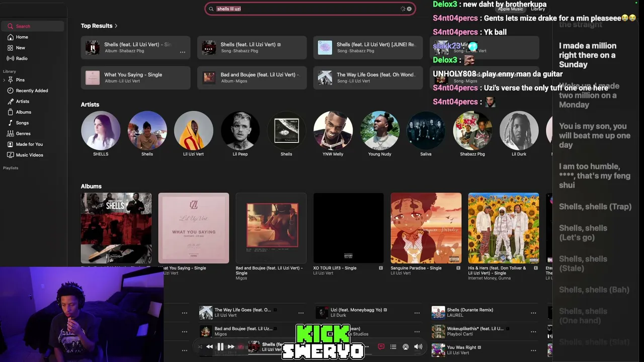The width and height of the screenshot is (644, 362).
Task: Toggle the lyrics panel button
Action: [381, 346]
